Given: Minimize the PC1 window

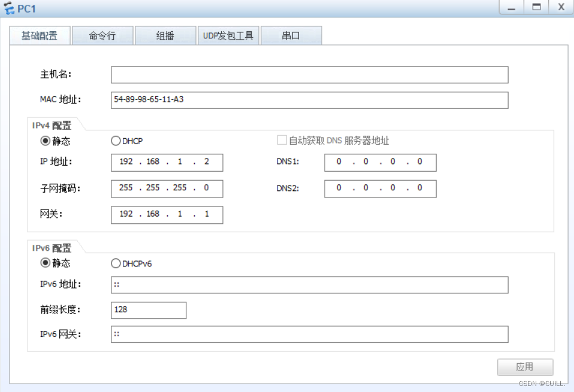Looking at the screenshot, I should [512, 7].
